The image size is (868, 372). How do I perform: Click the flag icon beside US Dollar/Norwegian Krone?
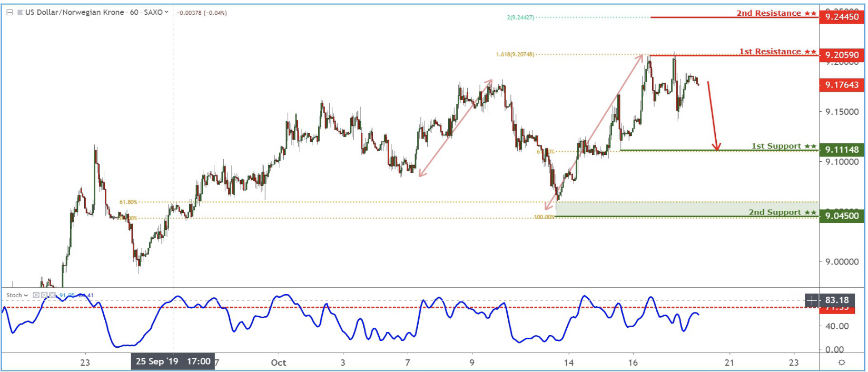21,12
